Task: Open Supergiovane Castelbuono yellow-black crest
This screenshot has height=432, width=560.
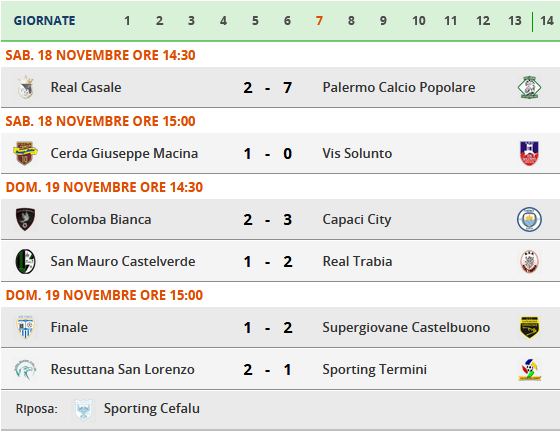Action: pyautogui.click(x=529, y=327)
